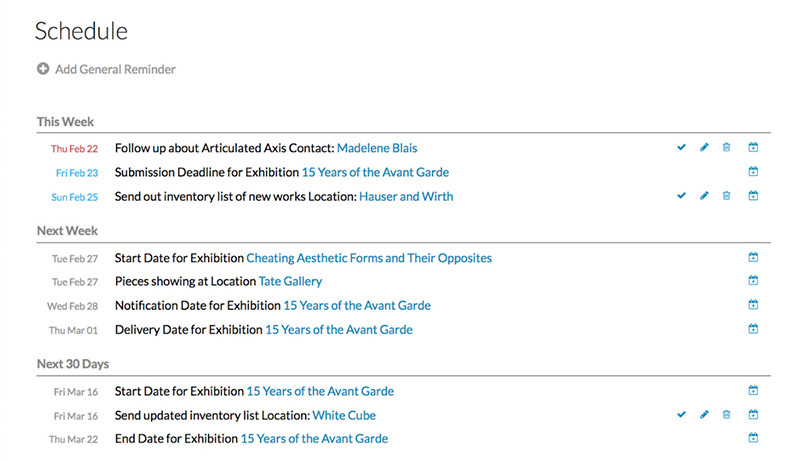Click Add General Reminder
Image resolution: width=800 pixels, height=461 pixels.
pos(115,69)
